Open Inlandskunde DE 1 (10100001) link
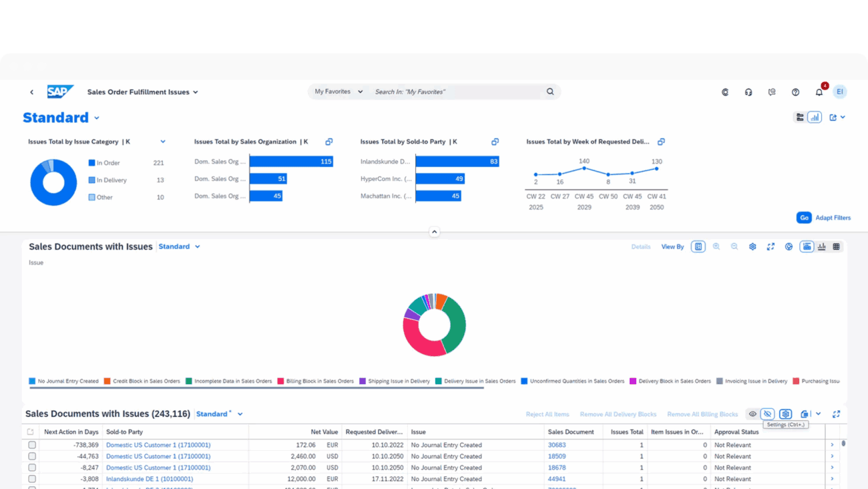The height and width of the screenshot is (489, 868). point(150,479)
